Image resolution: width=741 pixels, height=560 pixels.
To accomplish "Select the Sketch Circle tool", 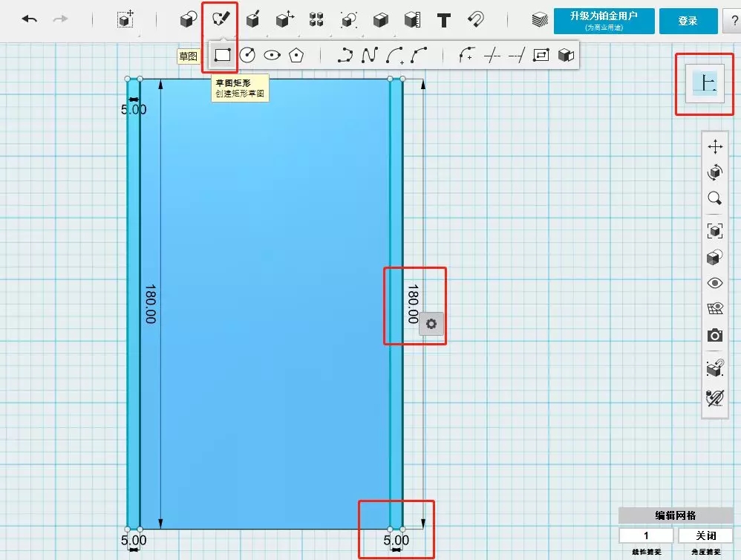I will point(247,55).
